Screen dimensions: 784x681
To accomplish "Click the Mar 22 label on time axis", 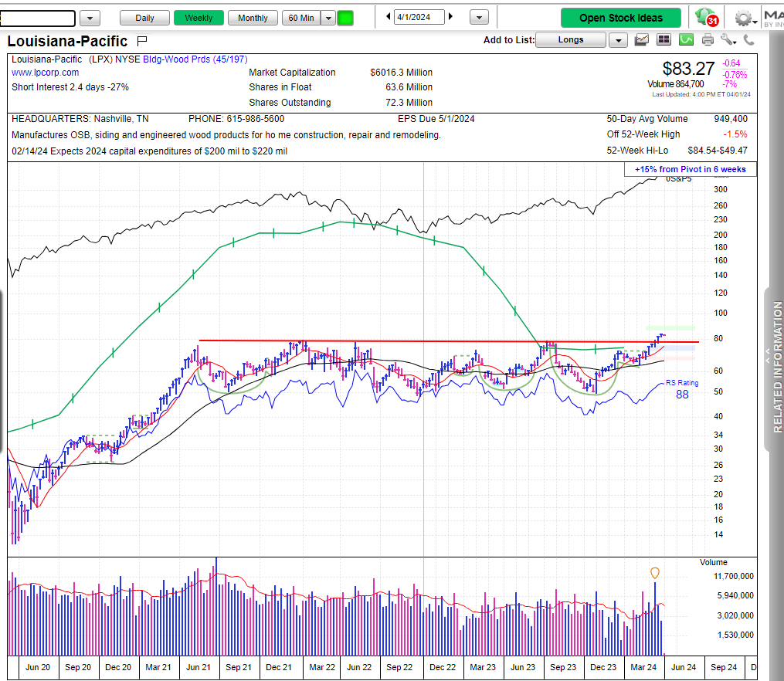I will 322,667.
